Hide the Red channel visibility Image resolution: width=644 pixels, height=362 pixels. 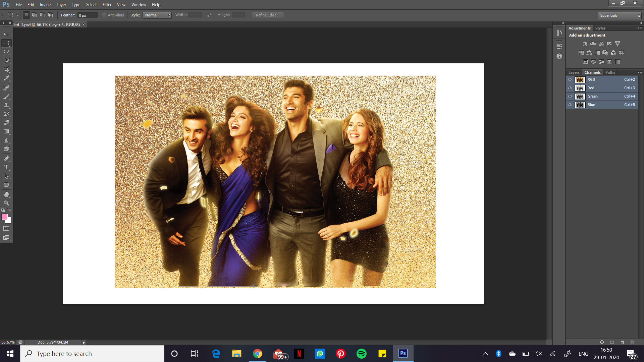(570, 88)
